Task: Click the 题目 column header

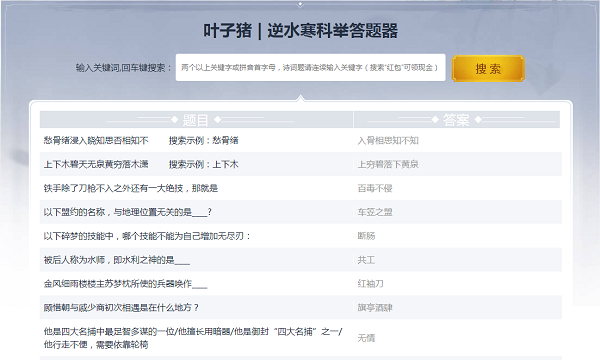Action: [196, 120]
